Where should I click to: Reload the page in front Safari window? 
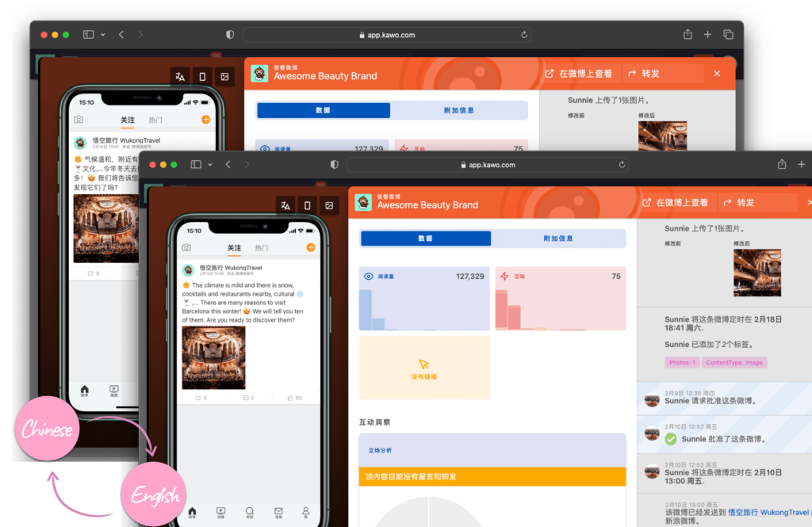[622, 165]
